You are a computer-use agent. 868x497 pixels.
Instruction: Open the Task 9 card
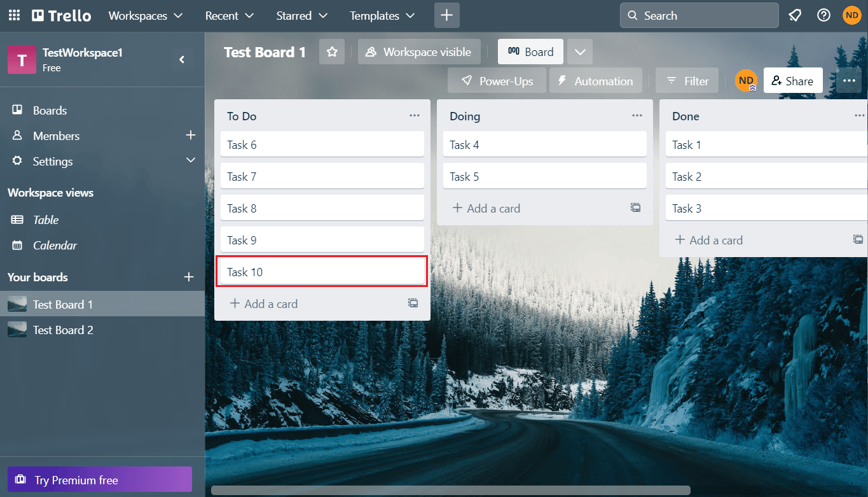tap(322, 240)
